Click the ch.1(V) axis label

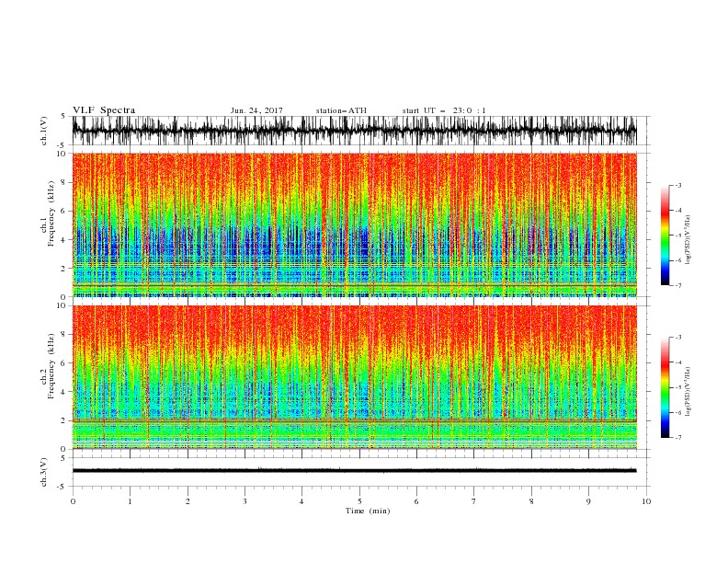[44, 131]
